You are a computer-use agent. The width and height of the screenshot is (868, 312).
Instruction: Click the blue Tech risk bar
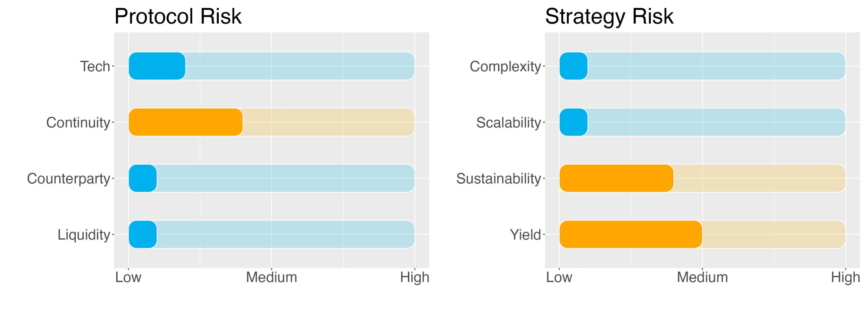click(157, 66)
